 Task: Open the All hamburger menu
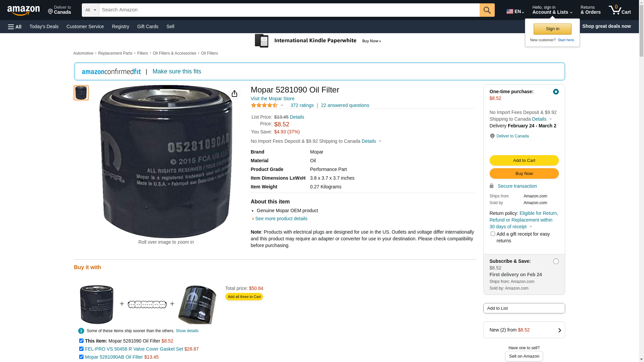15,26
